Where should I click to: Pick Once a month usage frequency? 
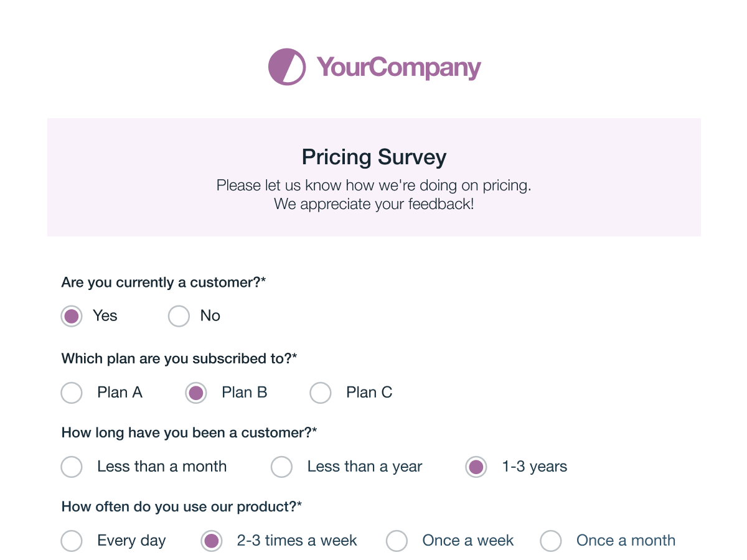coord(551,541)
